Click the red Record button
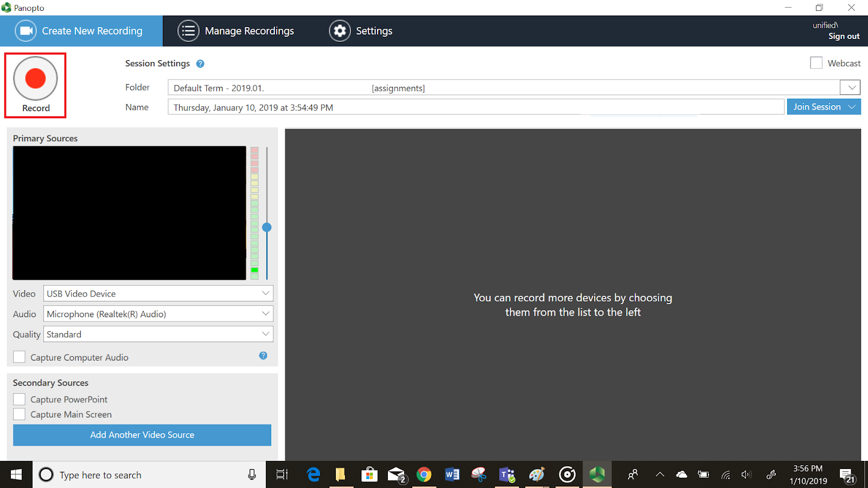Image resolution: width=868 pixels, height=488 pixels. tap(35, 79)
